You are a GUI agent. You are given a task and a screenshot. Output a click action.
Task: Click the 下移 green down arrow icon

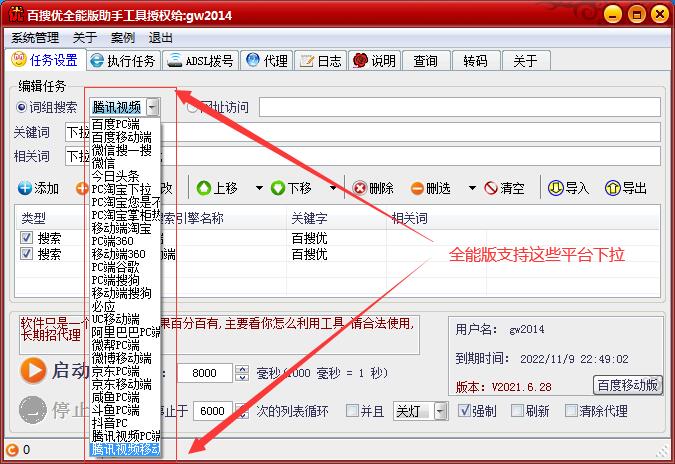click(x=278, y=188)
